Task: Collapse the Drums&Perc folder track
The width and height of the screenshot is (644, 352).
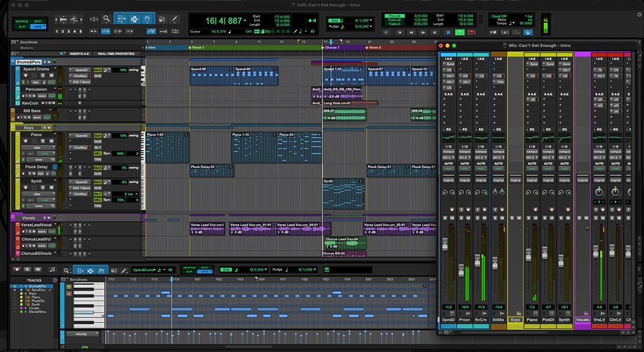Action: [x=13, y=62]
